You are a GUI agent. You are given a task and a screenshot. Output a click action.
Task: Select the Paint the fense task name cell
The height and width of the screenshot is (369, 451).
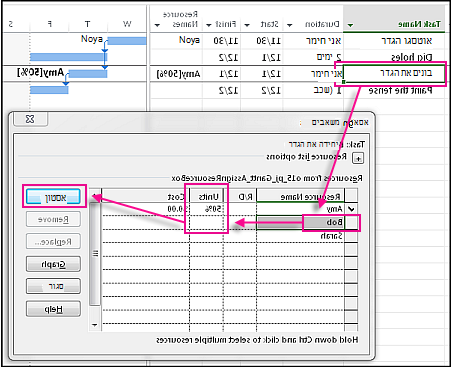click(394, 90)
